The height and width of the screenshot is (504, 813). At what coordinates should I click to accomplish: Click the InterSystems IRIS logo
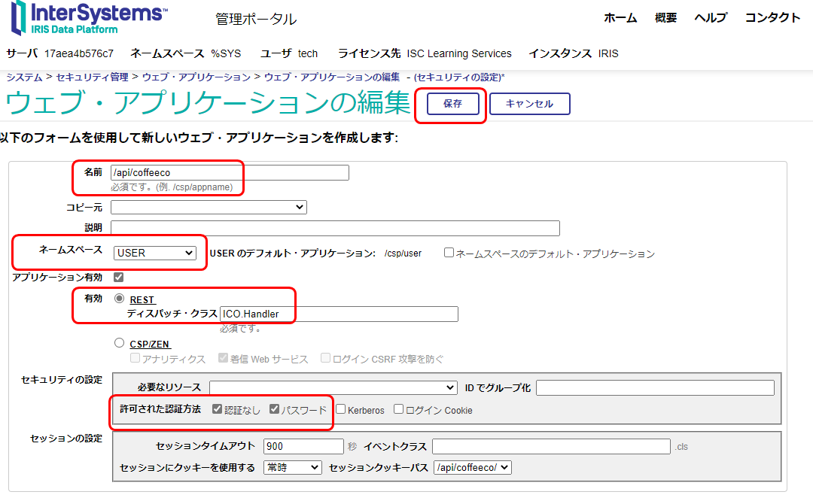[x=89, y=19]
